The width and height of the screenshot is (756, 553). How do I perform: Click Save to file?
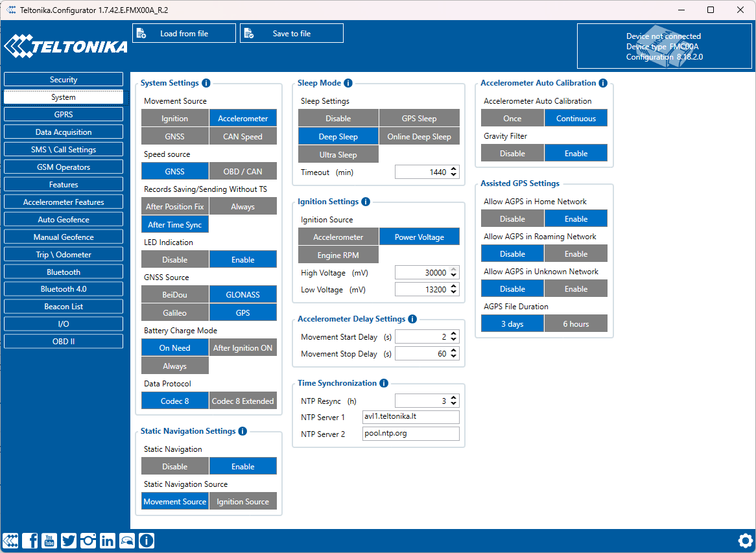point(292,33)
